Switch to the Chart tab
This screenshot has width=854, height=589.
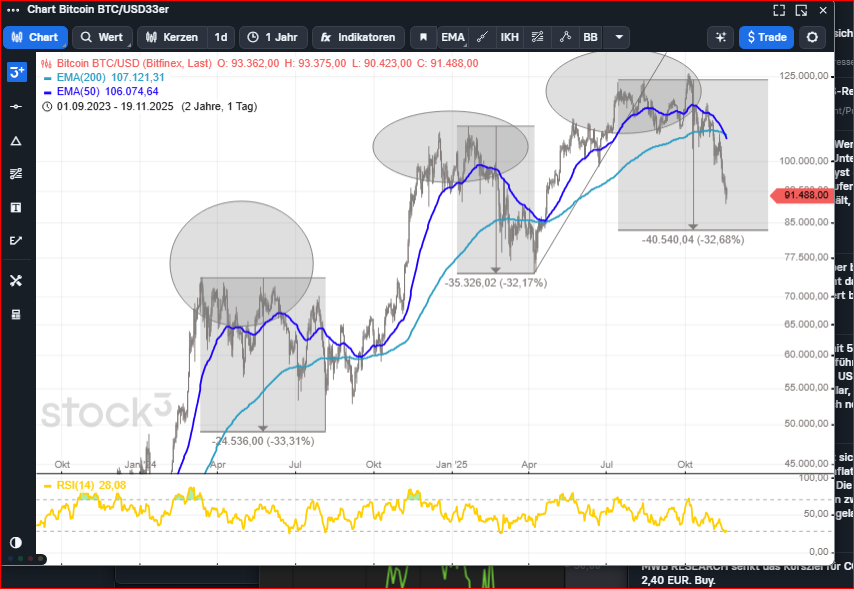coord(35,37)
